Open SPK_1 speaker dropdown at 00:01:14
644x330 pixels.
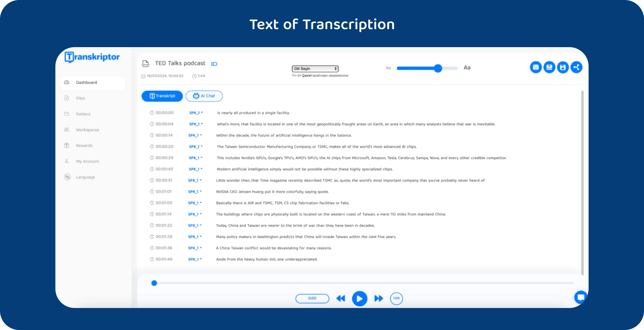pyautogui.click(x=195, y=214)
